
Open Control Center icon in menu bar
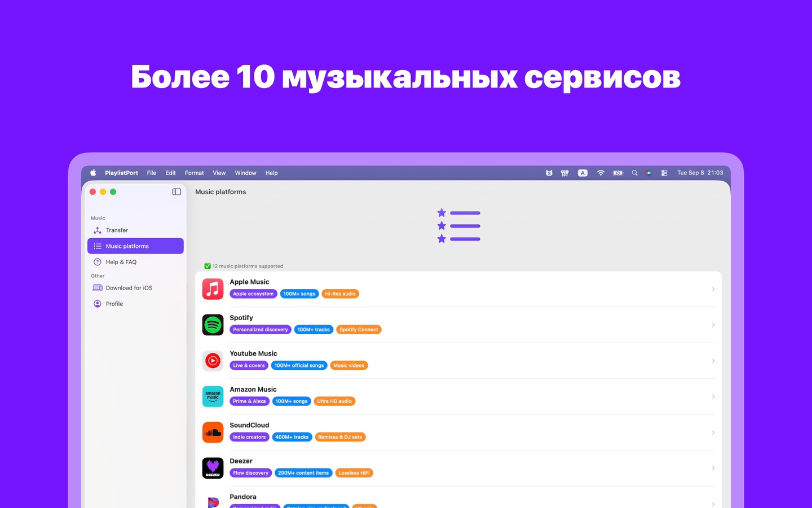(x=664, y=173)
